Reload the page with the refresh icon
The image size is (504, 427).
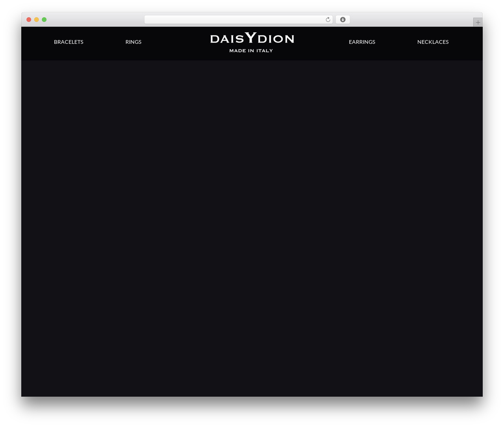328,20
